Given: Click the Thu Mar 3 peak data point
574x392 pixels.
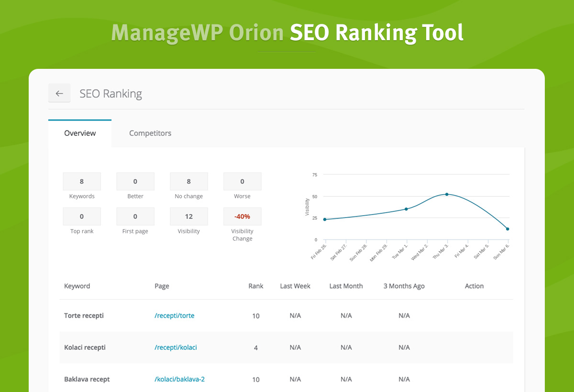Looking at the screenshot, I should coord(447,194).
